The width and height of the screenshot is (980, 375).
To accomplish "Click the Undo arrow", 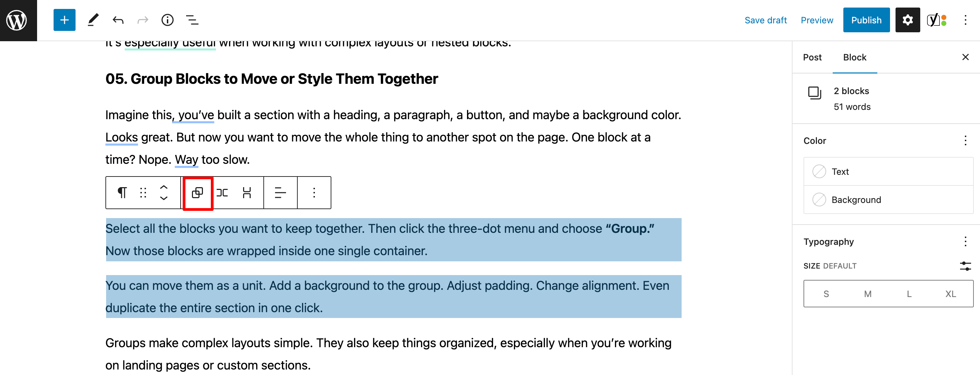I will pos(118,20).
